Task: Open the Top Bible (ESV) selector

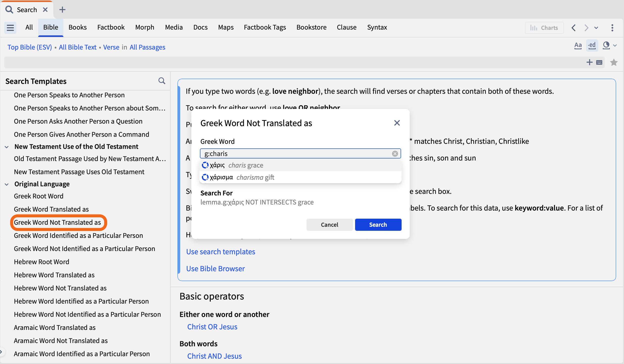Action: [x=30, y=47]
